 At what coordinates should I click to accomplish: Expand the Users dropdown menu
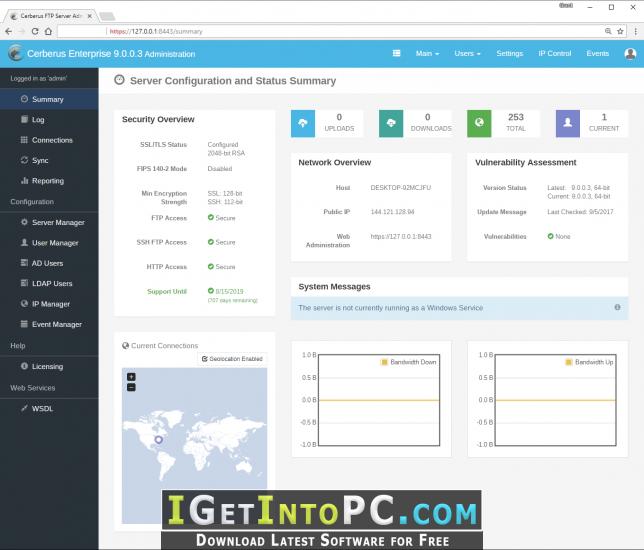[x=467, y=53]
